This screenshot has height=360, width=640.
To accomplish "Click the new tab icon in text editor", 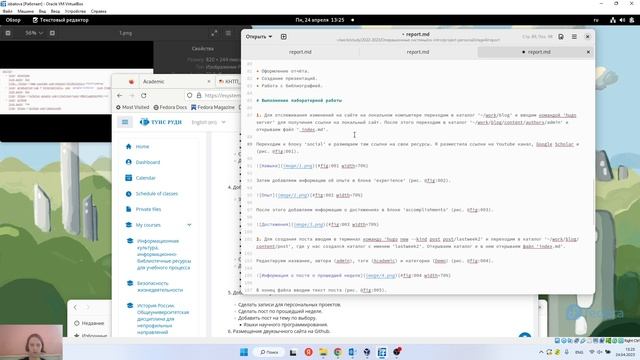I will click(284, 37).
